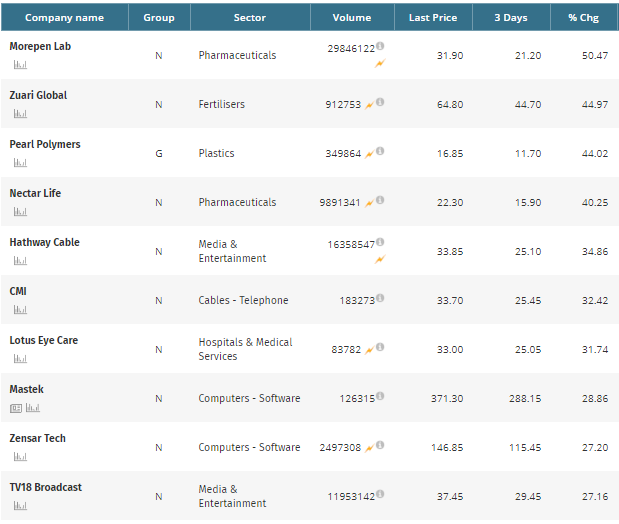Image resolution: width=619 pixels, height=524 pixels.
Task: Click the volume spike icon for Zuari Global
Action: coord(369,104)
